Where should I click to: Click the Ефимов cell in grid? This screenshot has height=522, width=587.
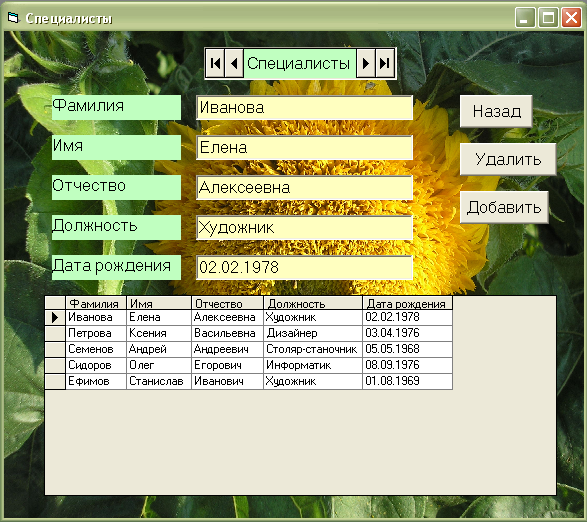point(96,382)
